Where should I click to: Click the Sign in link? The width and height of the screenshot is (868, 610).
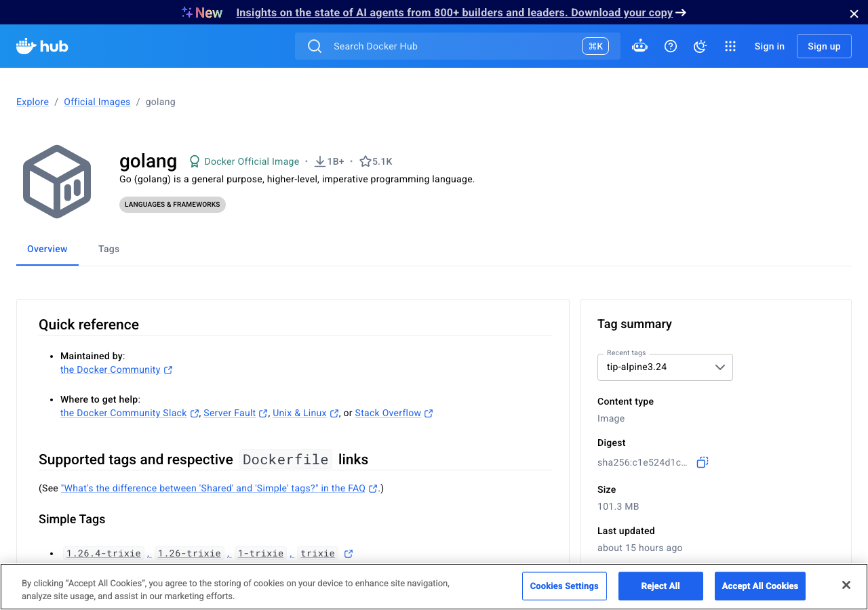tap(769, 46)
